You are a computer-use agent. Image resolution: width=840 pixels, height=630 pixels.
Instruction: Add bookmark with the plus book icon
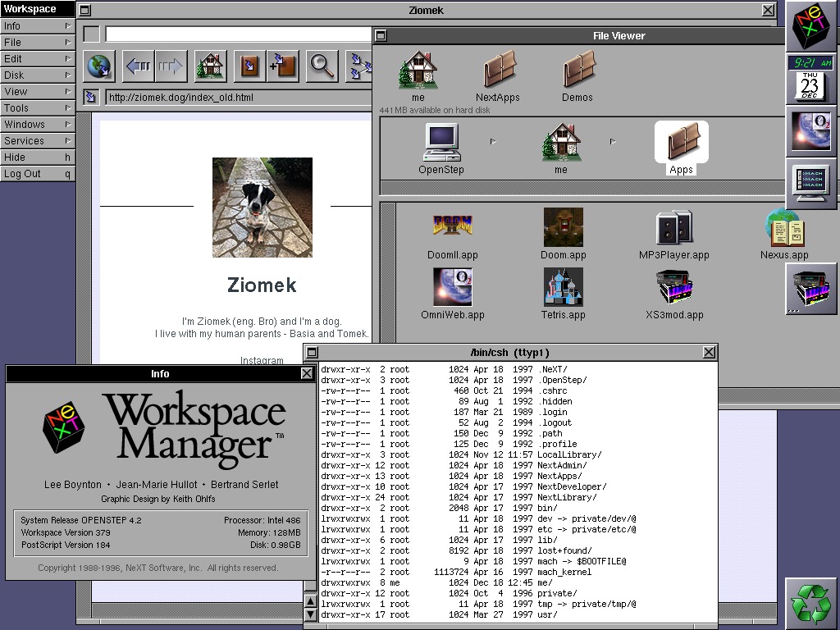(283, 66)
